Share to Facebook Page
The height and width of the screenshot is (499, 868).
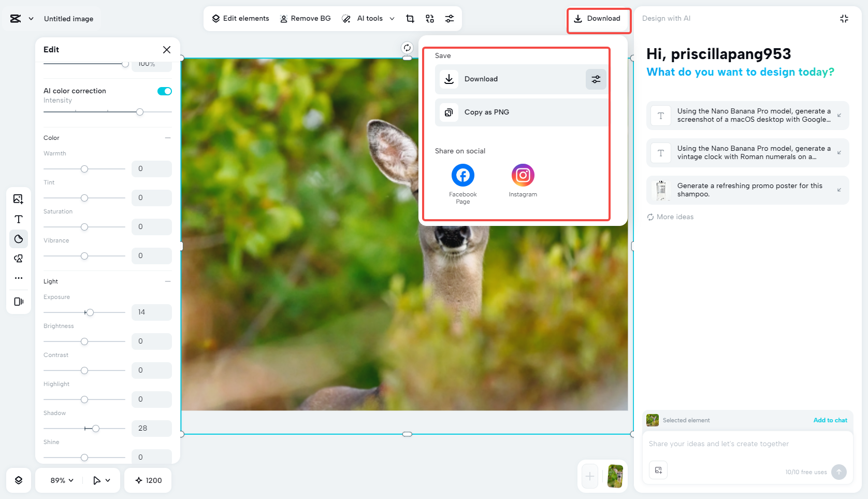pyautogui.click(x=463, y=184)
